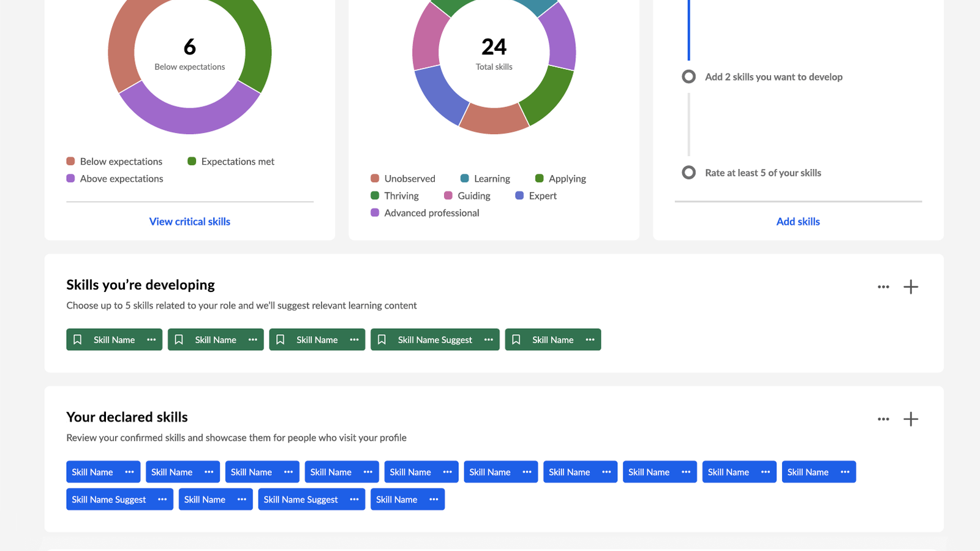
Task: Click Expectations met legend color dot
Action: (192, 162)
